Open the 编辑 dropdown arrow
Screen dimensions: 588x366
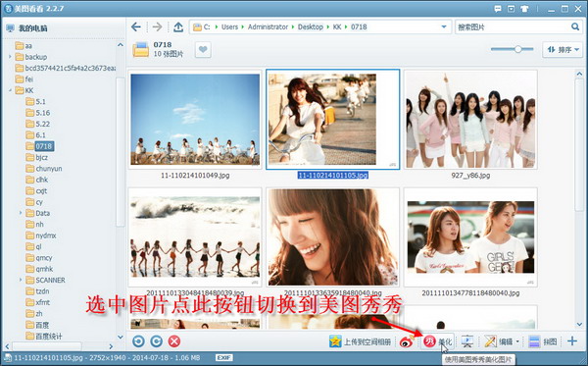click(517, 341)
